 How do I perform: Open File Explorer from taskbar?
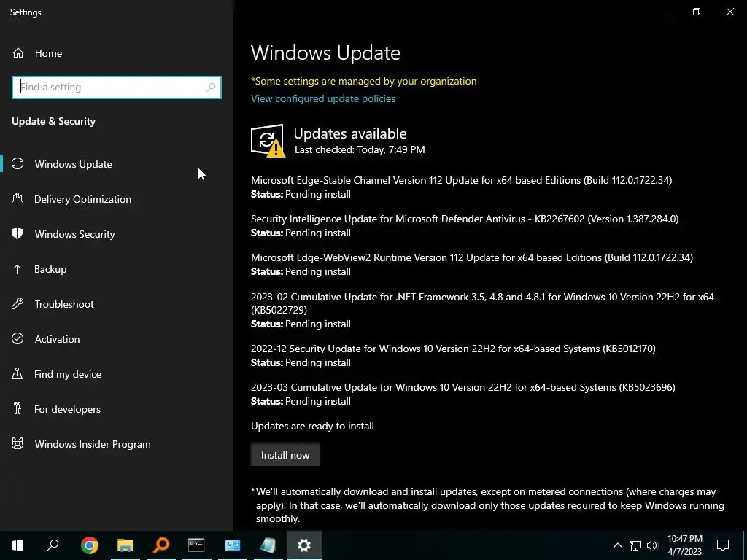tap(125, 545)
